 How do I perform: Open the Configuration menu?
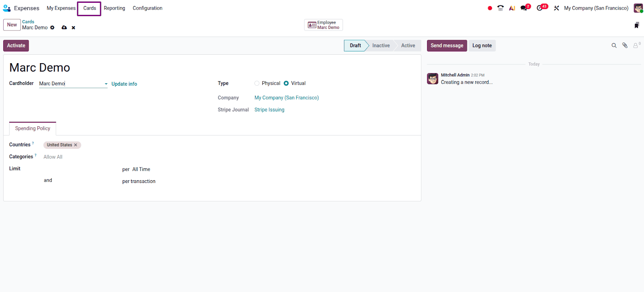pos(147,8)
